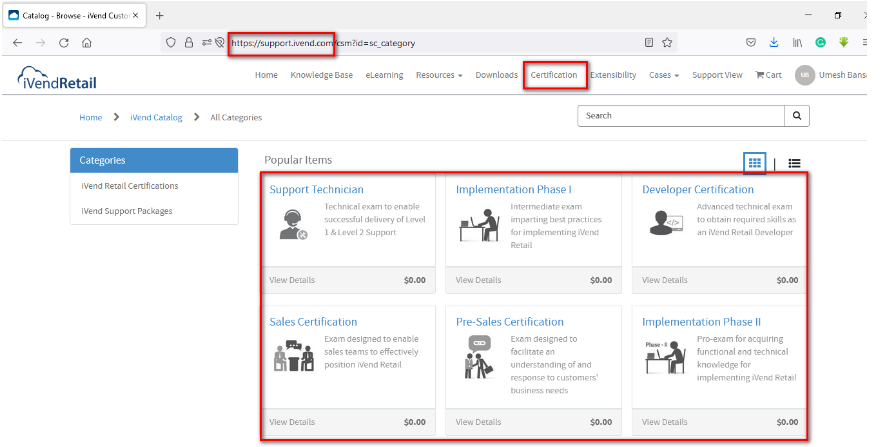Open the Extensibility menu item
The width and height of the screenshot is (892, 447).
(x=613, y=75)
